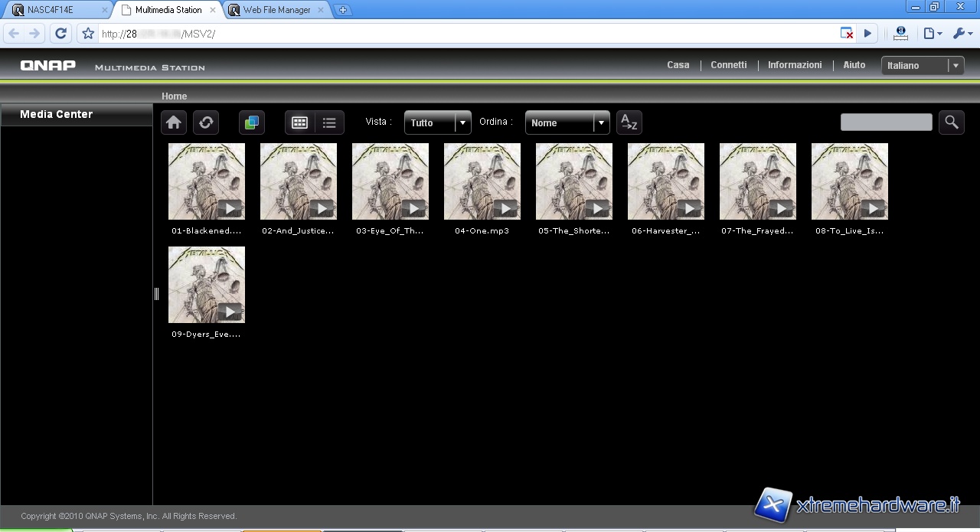The height and width of the screenshot is (532, 980).
Task: Click the blue-green stacked squares icon
Action: click(x=252, y=122)
